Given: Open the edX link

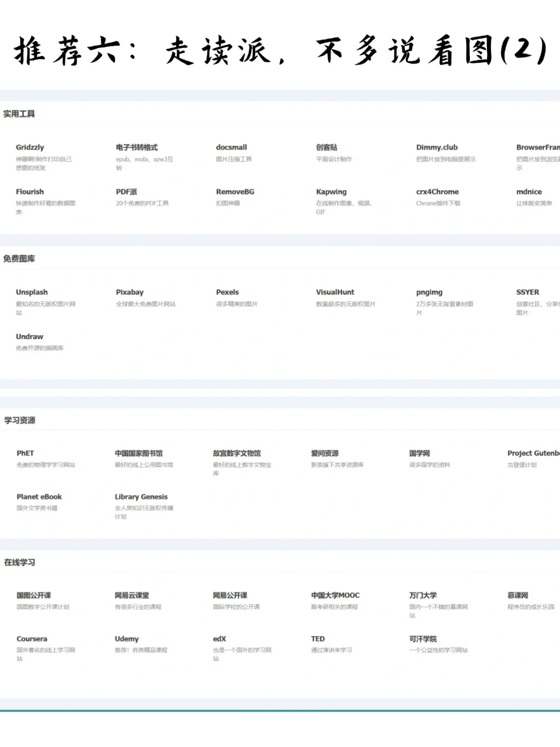Looking at the screenshot, I should coord(219,639).
